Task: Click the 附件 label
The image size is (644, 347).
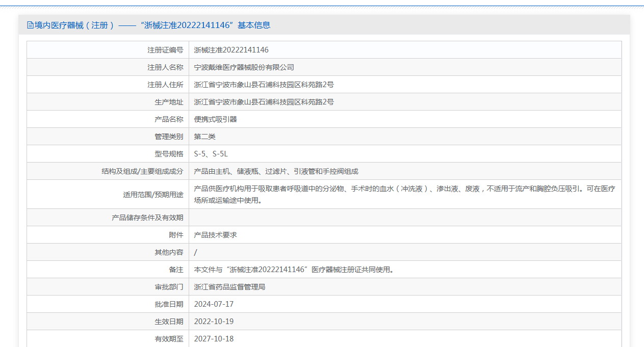Action: tap(176, 235)
